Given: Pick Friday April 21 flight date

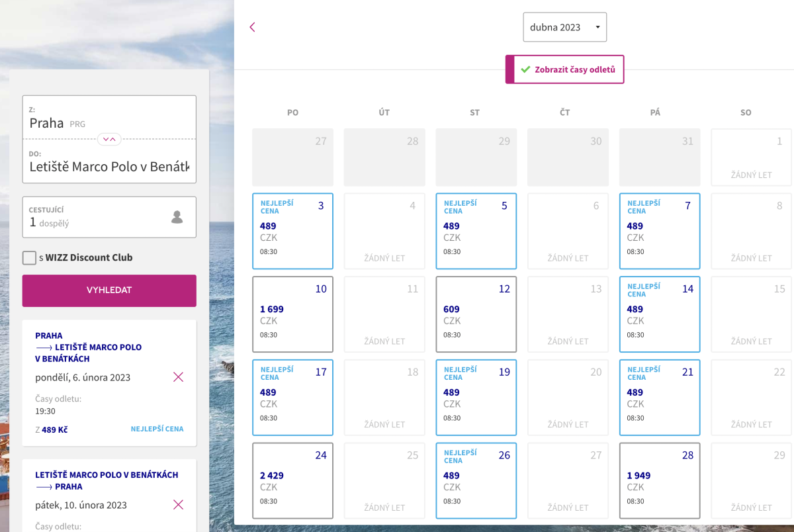Looking at the screenshot, I should (x=659, y=397).
